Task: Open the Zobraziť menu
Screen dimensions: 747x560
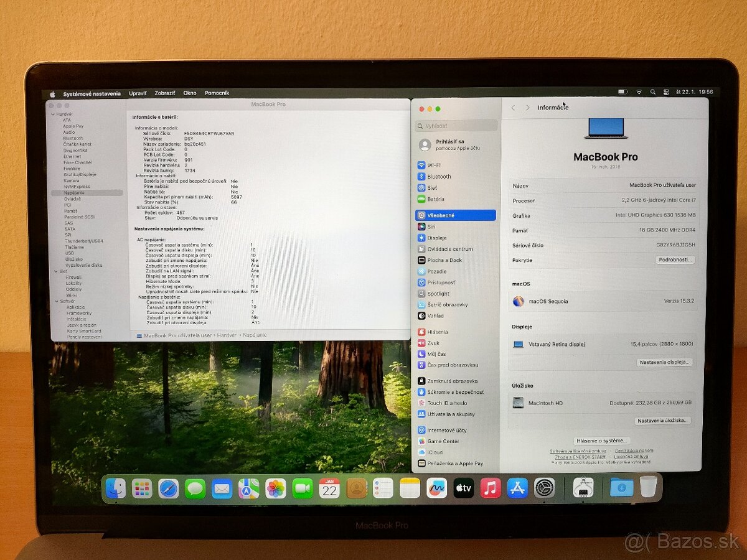Action: [x=165, y=93]
